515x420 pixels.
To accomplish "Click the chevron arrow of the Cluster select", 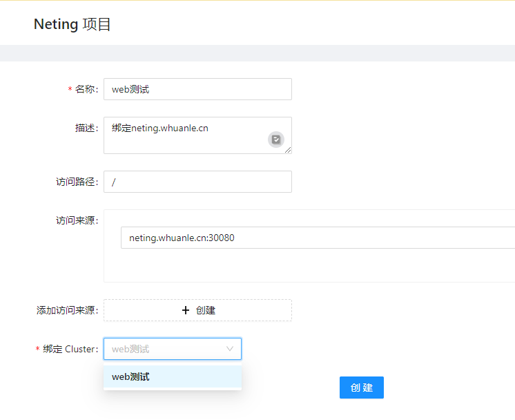I will 230,349.
